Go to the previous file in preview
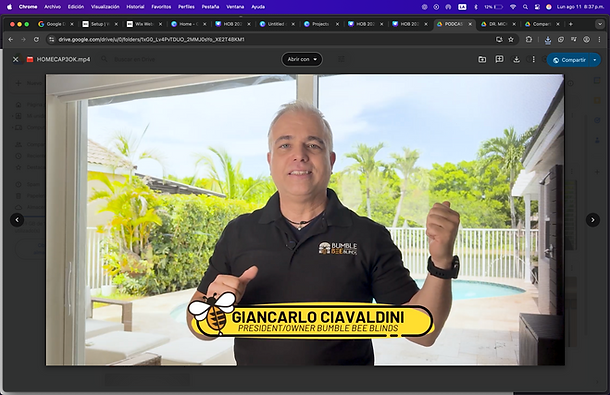The height and width of the screenshot is (395, 610). pos(17,220)
